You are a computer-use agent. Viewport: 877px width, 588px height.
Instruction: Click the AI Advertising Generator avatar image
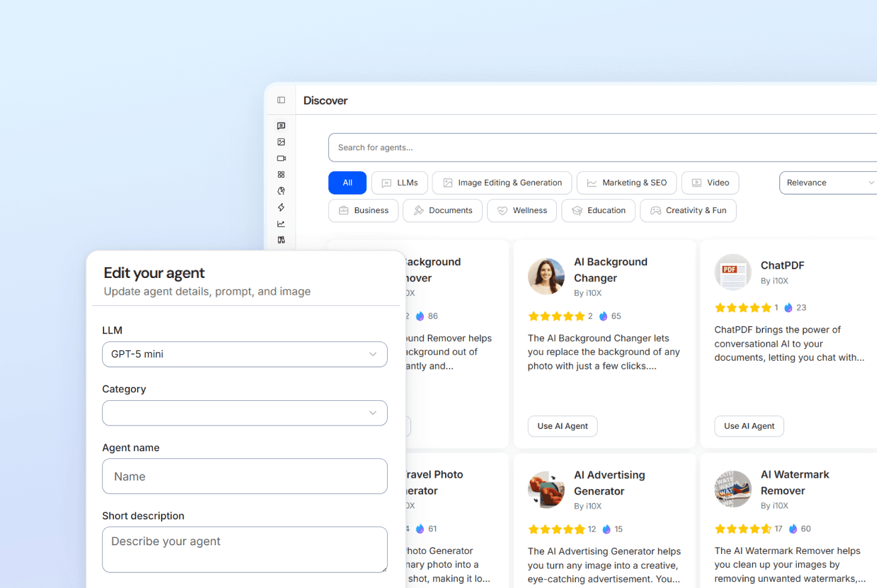click(546, 490)
